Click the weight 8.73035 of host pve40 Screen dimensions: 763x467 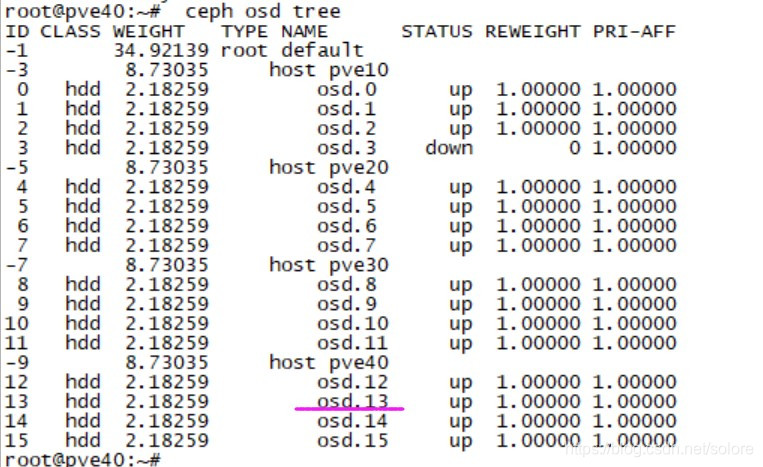(167, 362)
